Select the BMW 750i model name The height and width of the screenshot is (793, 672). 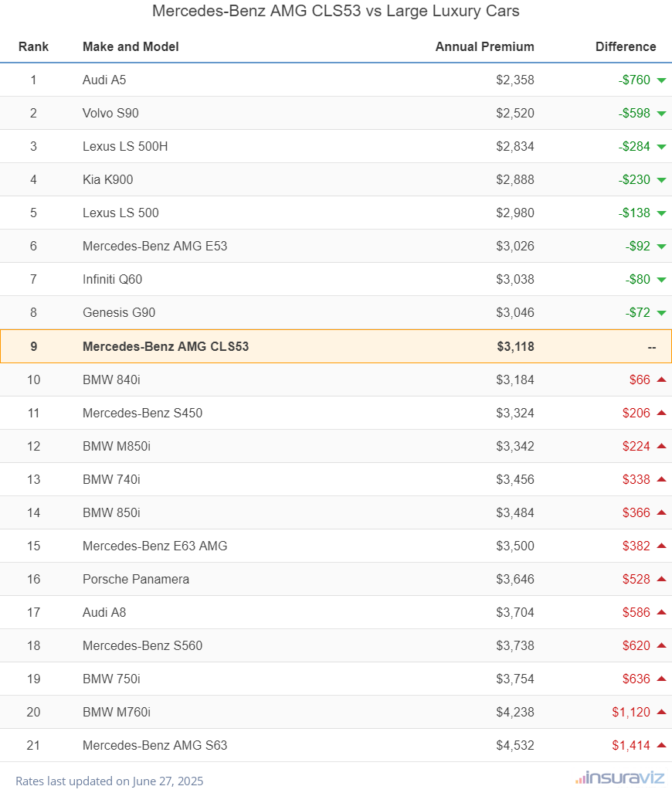(x=111, y=679)
